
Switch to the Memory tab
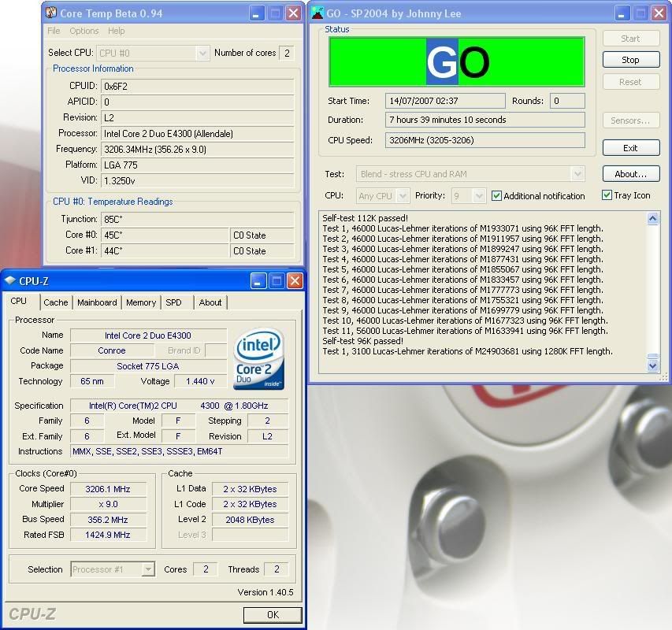point(141,302)
